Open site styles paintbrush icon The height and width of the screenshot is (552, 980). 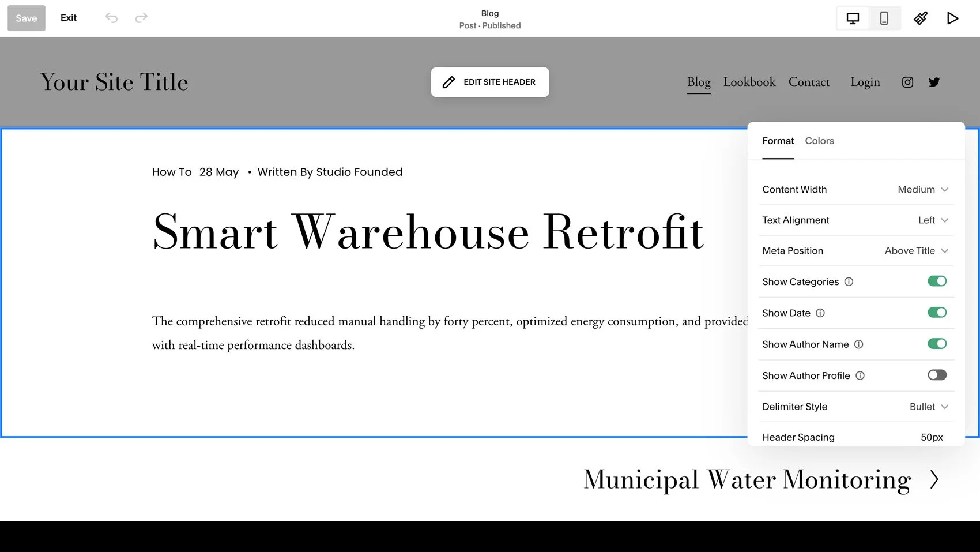pos(921,18)
